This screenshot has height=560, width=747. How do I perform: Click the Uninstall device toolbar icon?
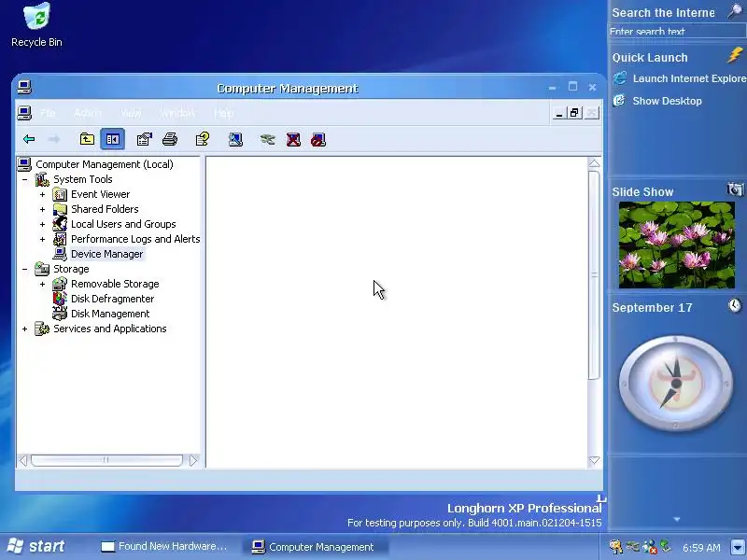click(293, 139)
